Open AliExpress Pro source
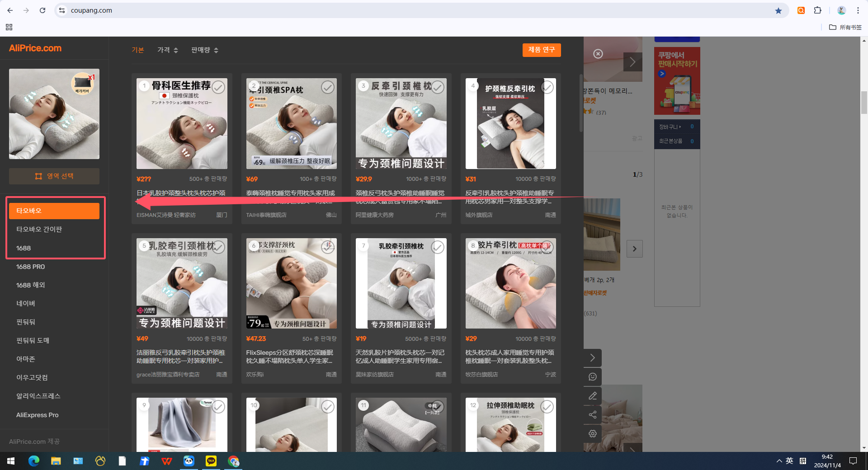Viewport: 868px width, 470px height. click(54, 415)
